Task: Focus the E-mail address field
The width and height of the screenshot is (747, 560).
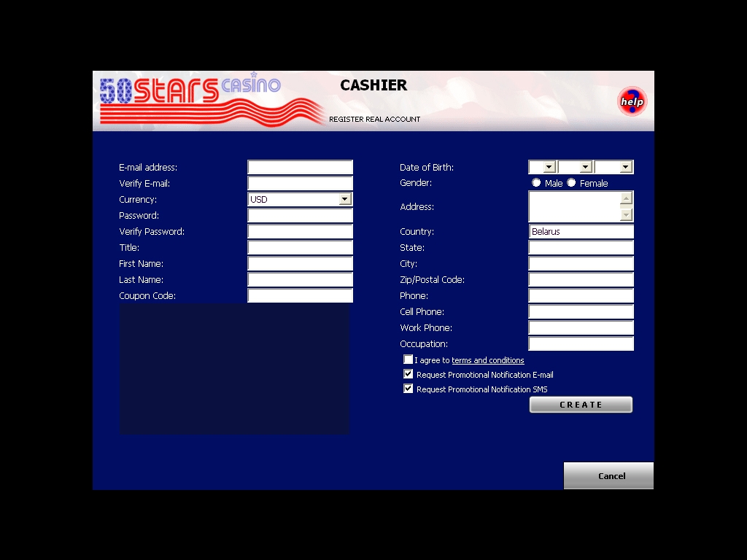Action: tap(300, 167)
